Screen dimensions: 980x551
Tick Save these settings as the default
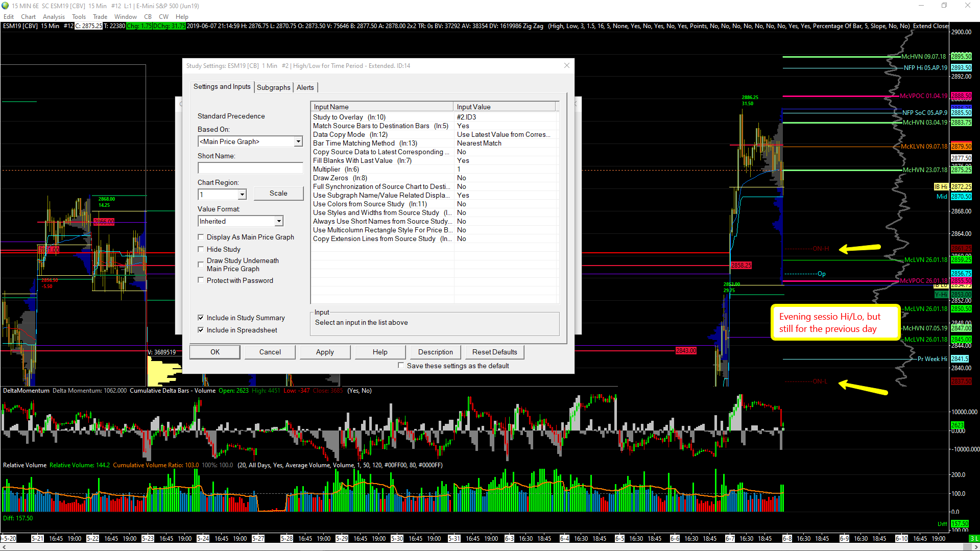pyautogui.click(x=401, y=366)
